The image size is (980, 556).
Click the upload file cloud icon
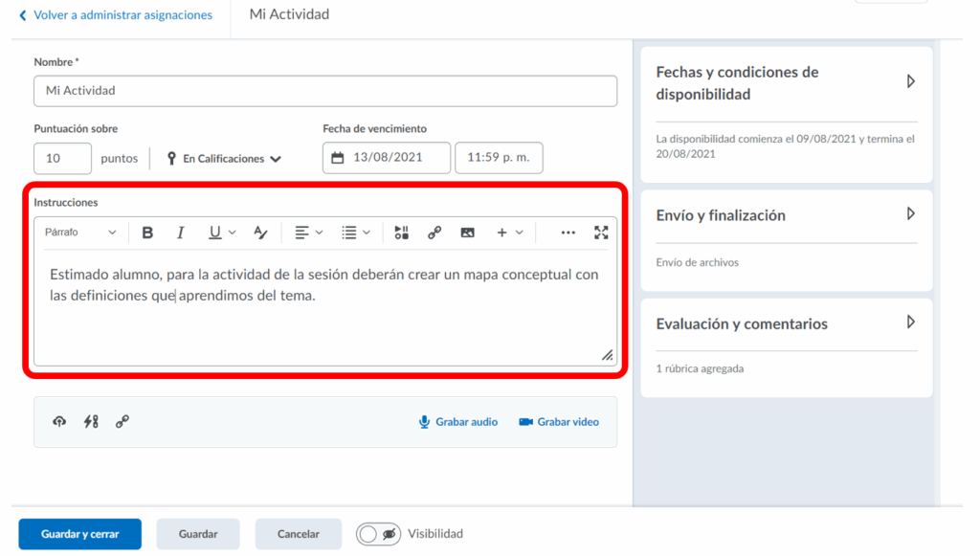[x=59, y=421]
